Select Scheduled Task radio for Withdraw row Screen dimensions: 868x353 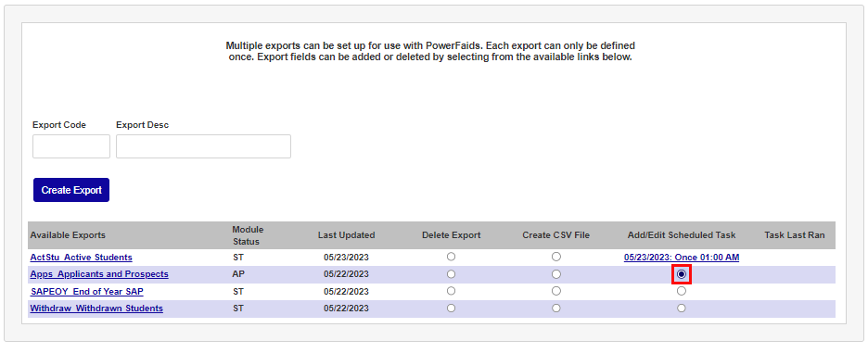(682, 308)
